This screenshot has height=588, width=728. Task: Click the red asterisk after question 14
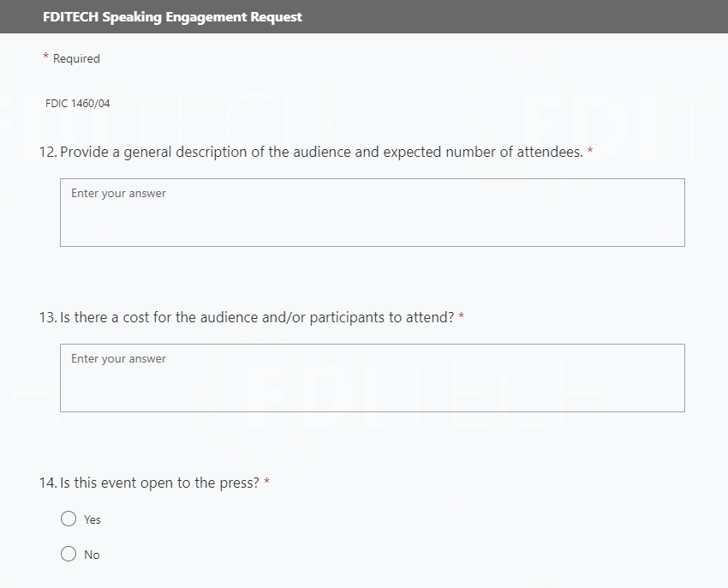[x=266, y=483]
